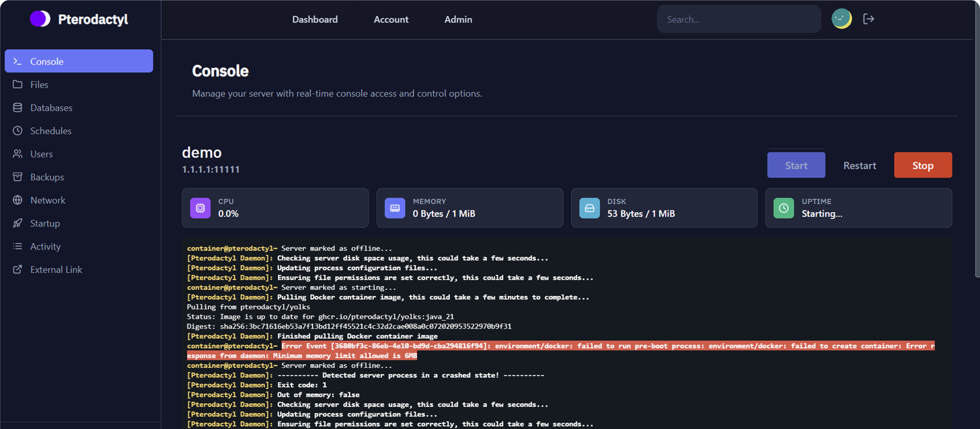Open Network via the globe icon
Image resolution: width=980 pixels, height=429 pixels.
[x=18, y=200]
